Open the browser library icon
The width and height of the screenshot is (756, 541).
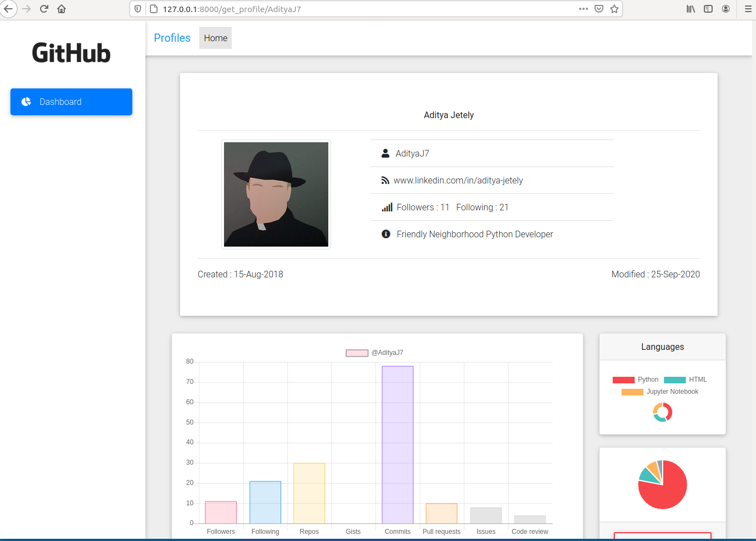pyautogui.click(x=691, y=9)
